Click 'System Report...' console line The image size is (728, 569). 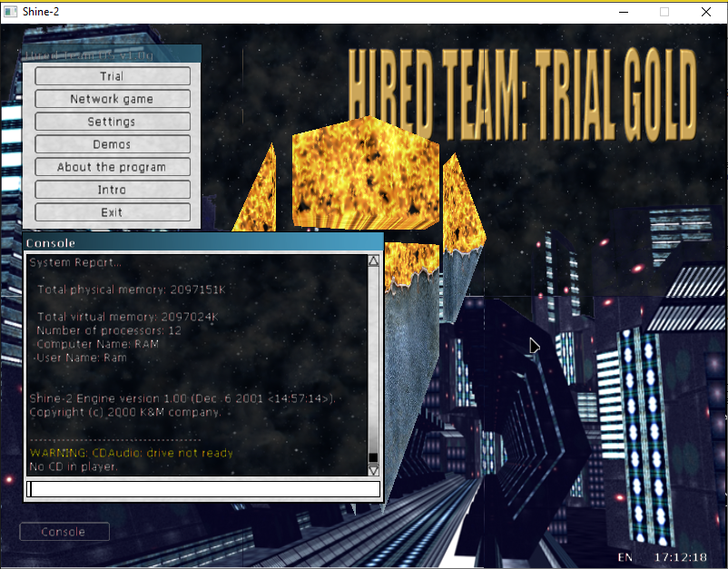(x=75, y=262)
